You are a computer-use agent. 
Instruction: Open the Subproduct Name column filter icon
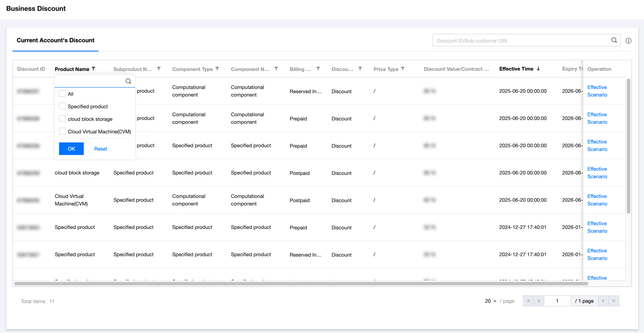coord(159,69)
